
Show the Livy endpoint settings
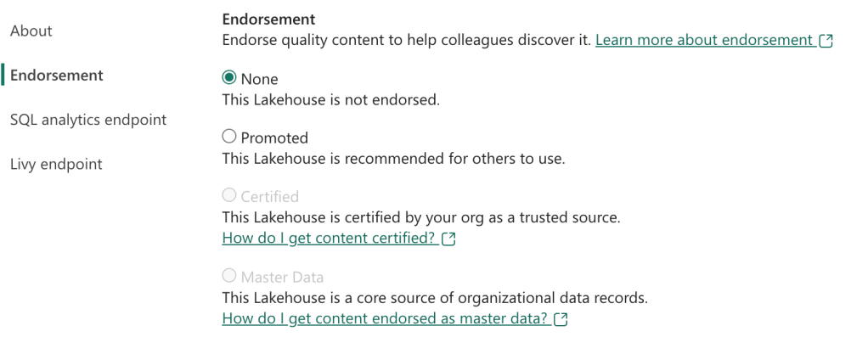click(56, 164)
